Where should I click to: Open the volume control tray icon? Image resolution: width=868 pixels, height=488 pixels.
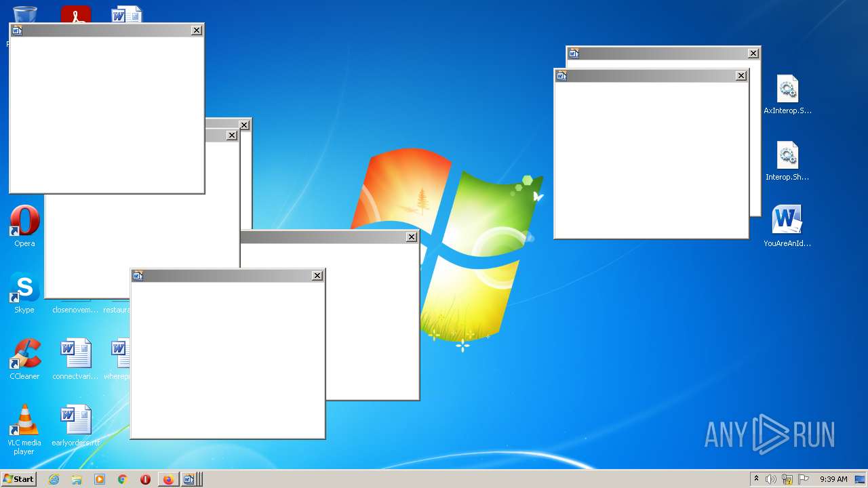click(x=771, y=479)
